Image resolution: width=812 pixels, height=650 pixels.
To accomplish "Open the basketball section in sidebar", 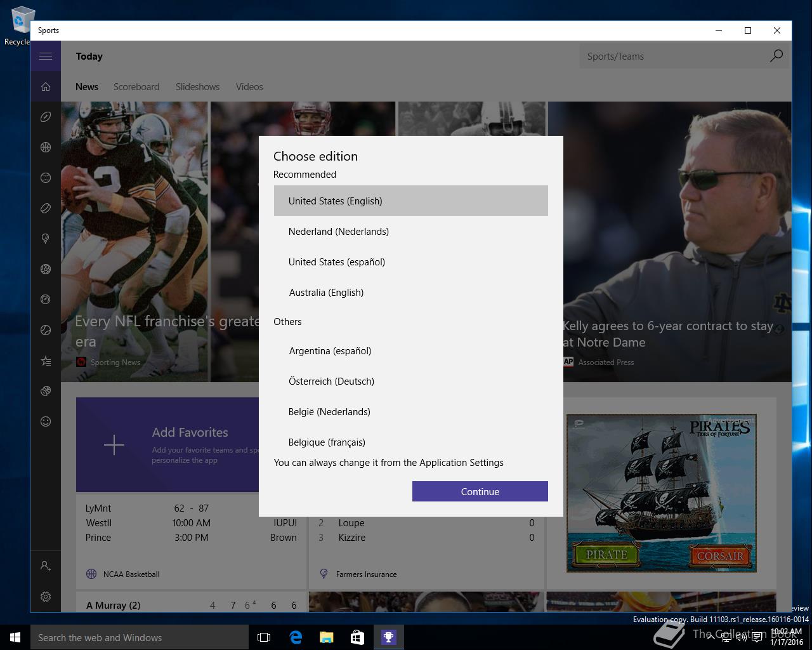I will 46,147.
